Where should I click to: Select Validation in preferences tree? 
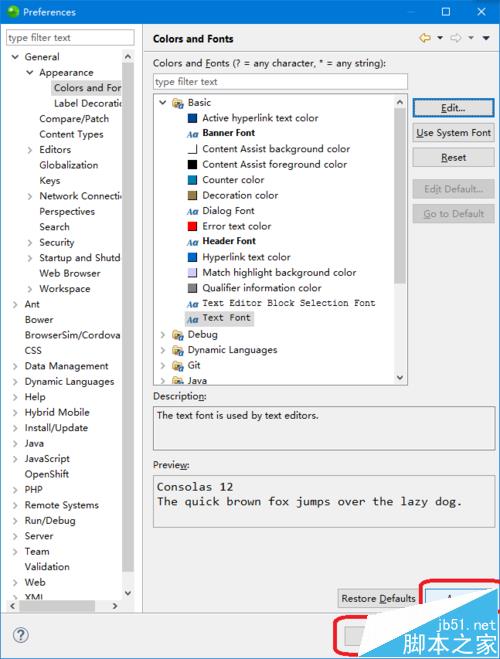point(47,567)
